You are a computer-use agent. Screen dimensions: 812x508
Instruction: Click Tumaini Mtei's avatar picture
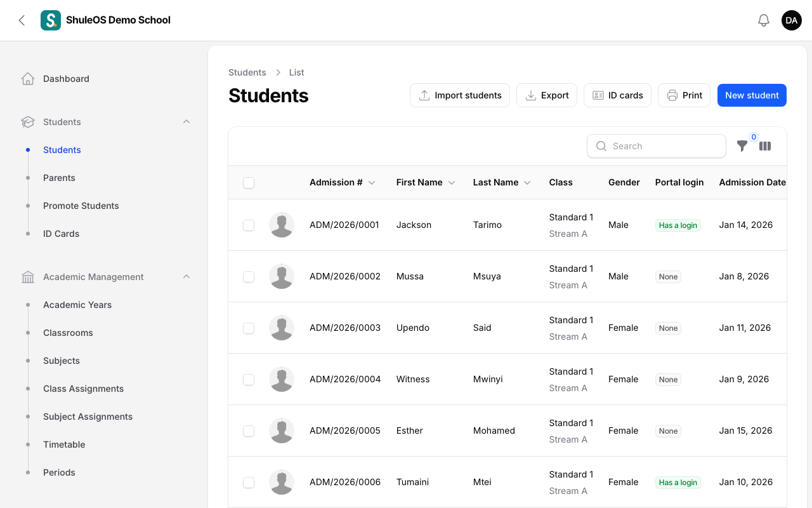[x=282, y=482]
